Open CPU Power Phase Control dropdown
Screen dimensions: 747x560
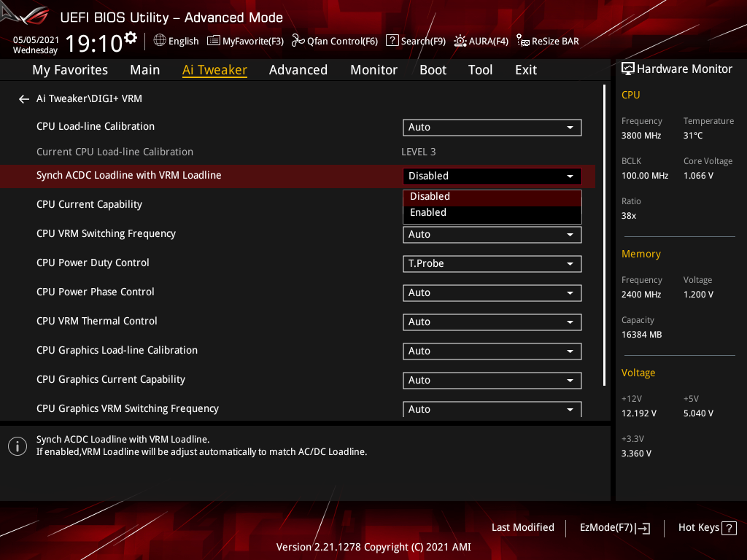point(492,293)
